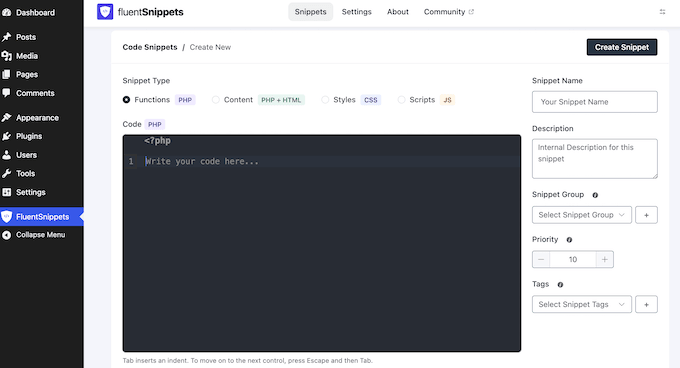
Task: Click the PHP badge next to Code label
Action: pos(155,124)
